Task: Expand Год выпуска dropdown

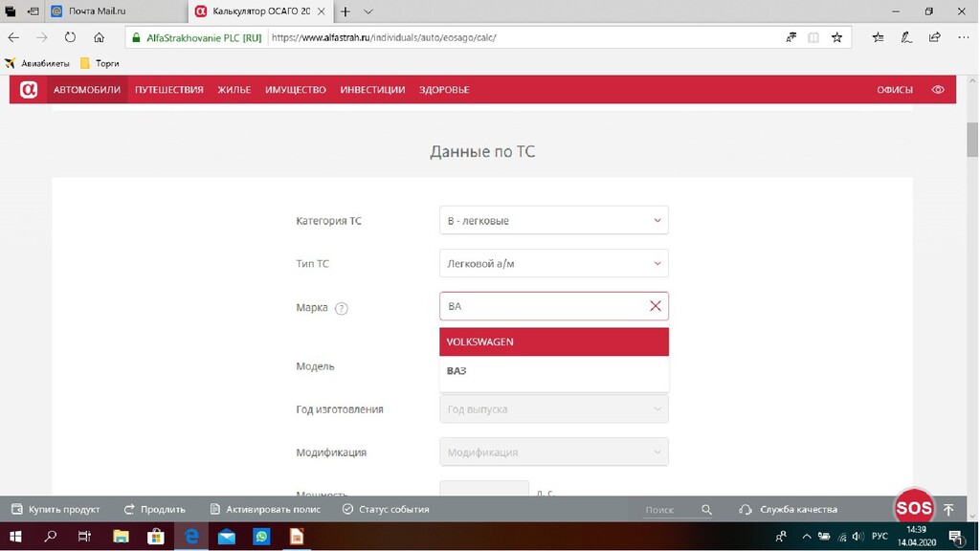Action: click(554, 408)
